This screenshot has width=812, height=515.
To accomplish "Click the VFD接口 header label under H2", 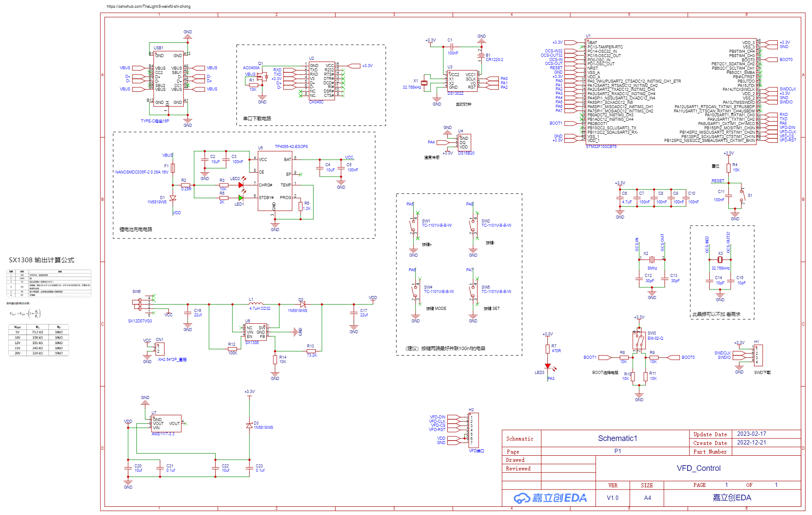I will point(476,451).
